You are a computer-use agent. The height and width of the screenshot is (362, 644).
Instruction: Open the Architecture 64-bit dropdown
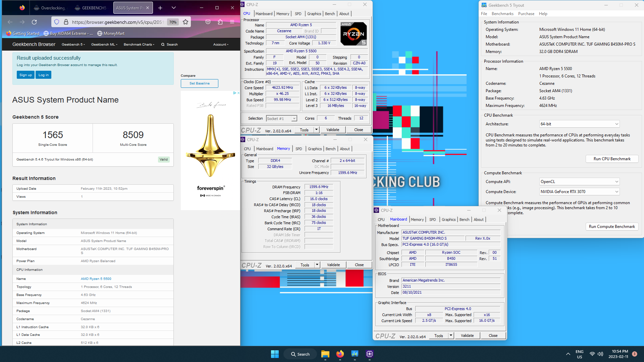(x=579, y=124)
